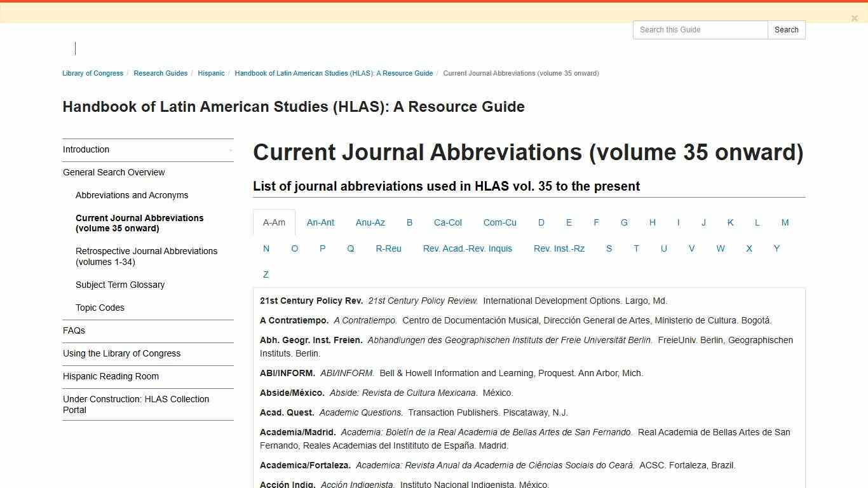Select the B tab
This screenshot has width=868, height=488.
(x=409, y=222)
